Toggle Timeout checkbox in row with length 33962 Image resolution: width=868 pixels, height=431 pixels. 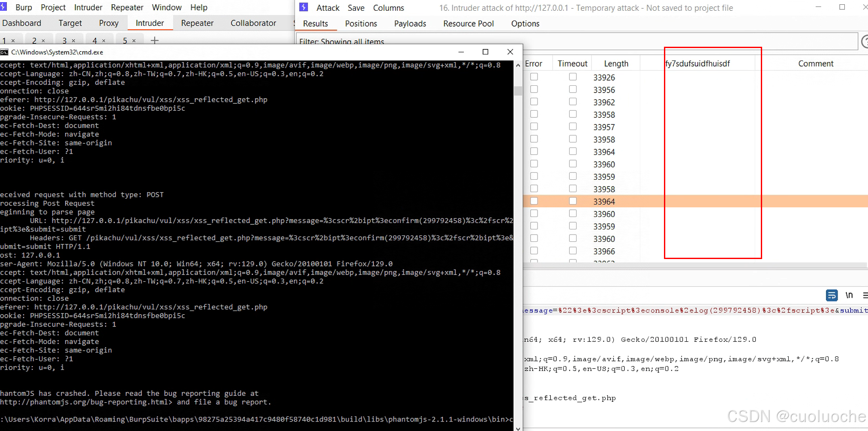[573, 102]
